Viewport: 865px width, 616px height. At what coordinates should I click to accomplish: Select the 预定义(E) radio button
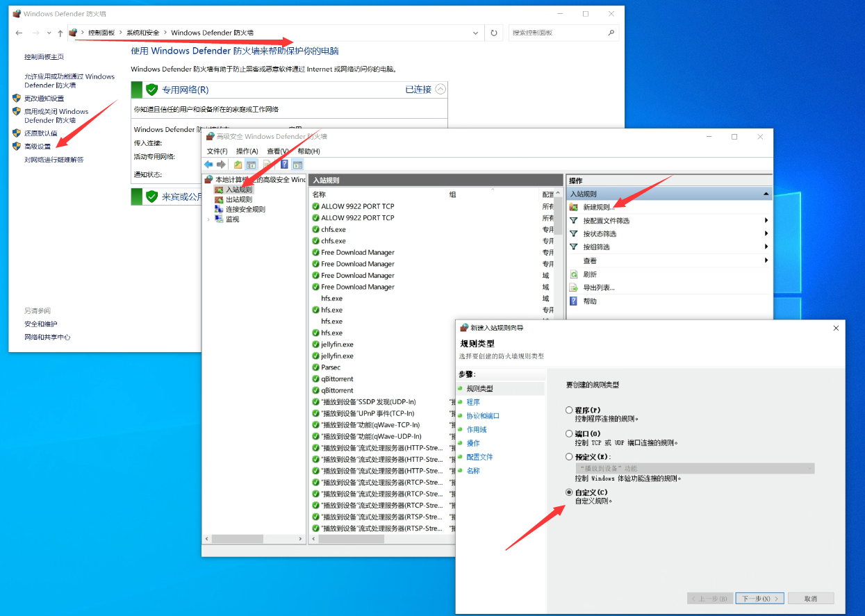coord(570,457)
